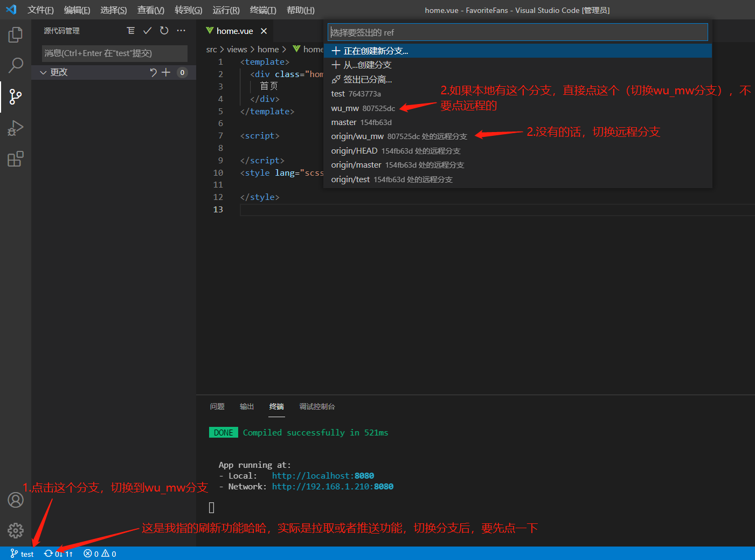Select origin/wu_mw remote branch
The image size is (755, 560).
518,136
